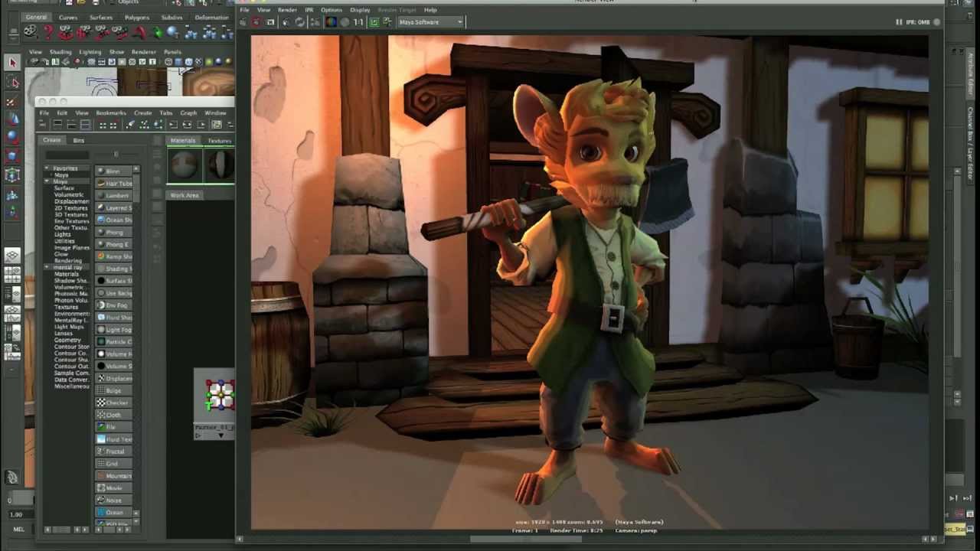Create a Checker texture node
This screenshot has width=980, height=551.
(x=113, y=403)
